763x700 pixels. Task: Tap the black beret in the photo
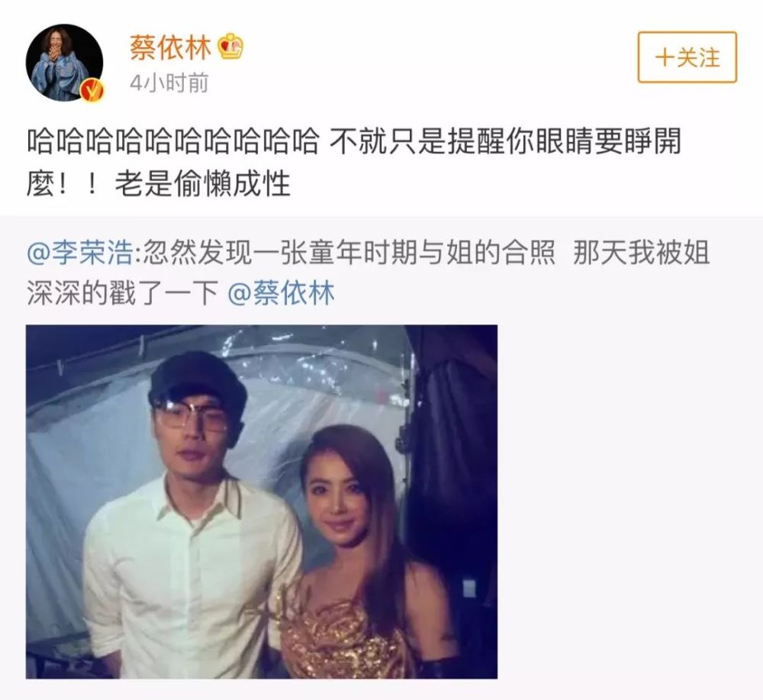tap(196, 379)
